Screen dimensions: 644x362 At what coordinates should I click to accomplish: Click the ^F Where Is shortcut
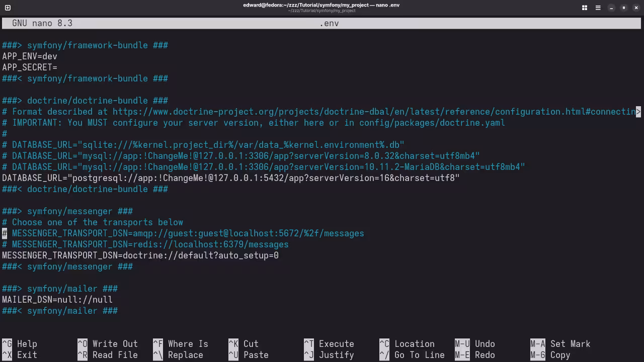point(181,344)
